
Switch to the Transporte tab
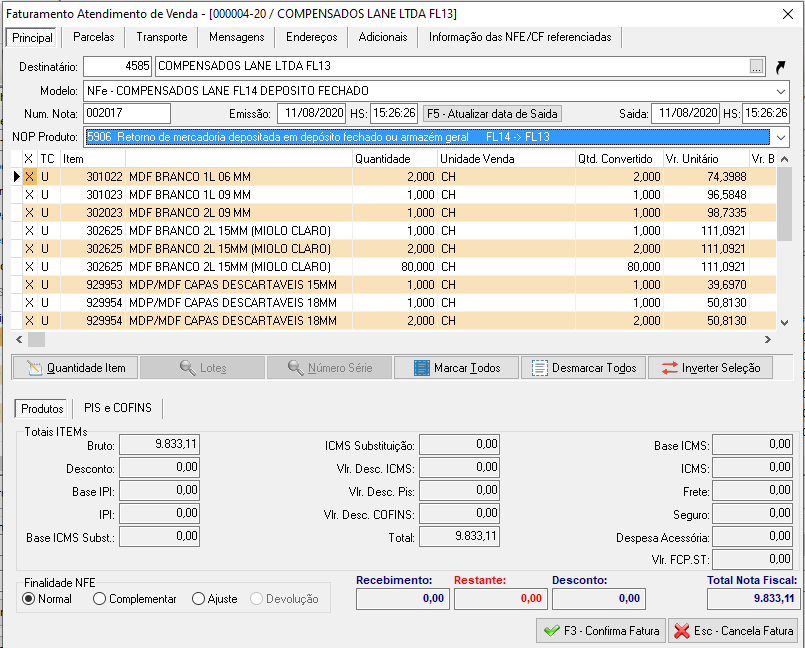pos(162,37)
